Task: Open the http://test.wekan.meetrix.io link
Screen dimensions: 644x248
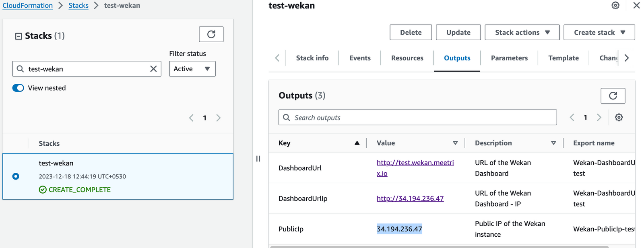Action: (x=415, y=168)
